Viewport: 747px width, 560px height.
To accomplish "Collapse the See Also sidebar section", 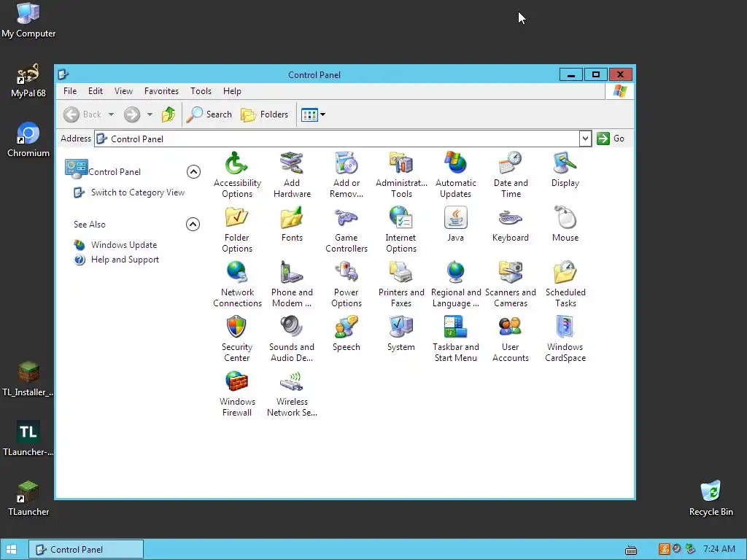I will coord(193,224).
